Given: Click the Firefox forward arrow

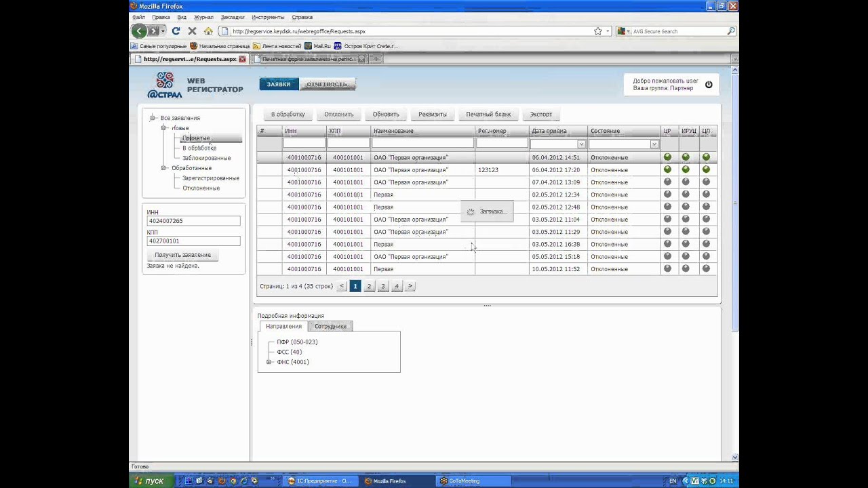Looking at the screenshot, I should coord(154,31).
